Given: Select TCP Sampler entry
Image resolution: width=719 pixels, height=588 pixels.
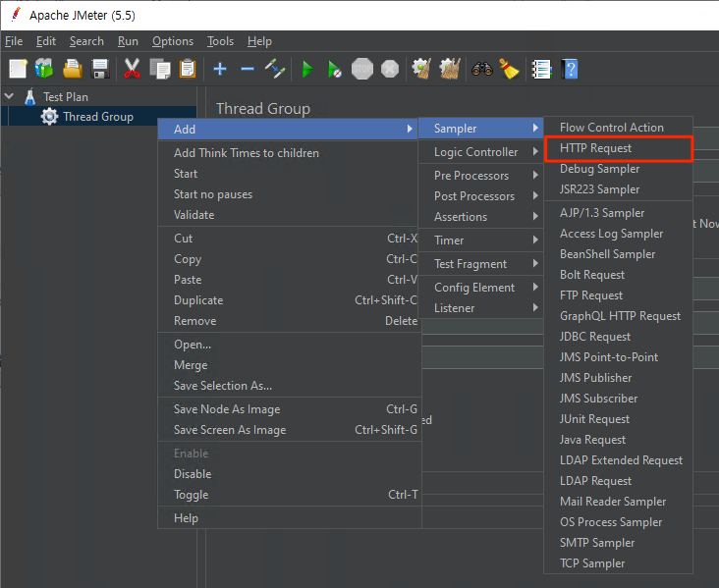Looking at the screenshot, I should point(618,563).
